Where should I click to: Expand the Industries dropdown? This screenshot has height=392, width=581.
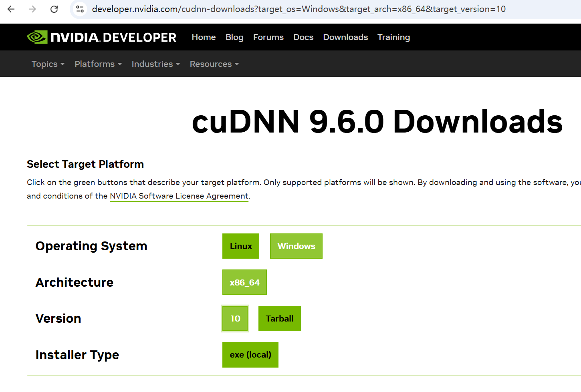pyautogui.click(x=156, y=64)
